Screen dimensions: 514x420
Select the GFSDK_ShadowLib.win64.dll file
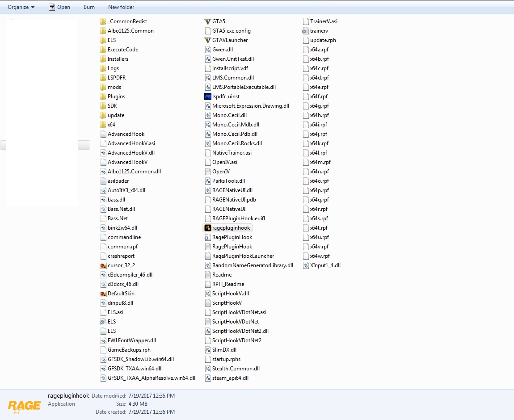[137, 359]
